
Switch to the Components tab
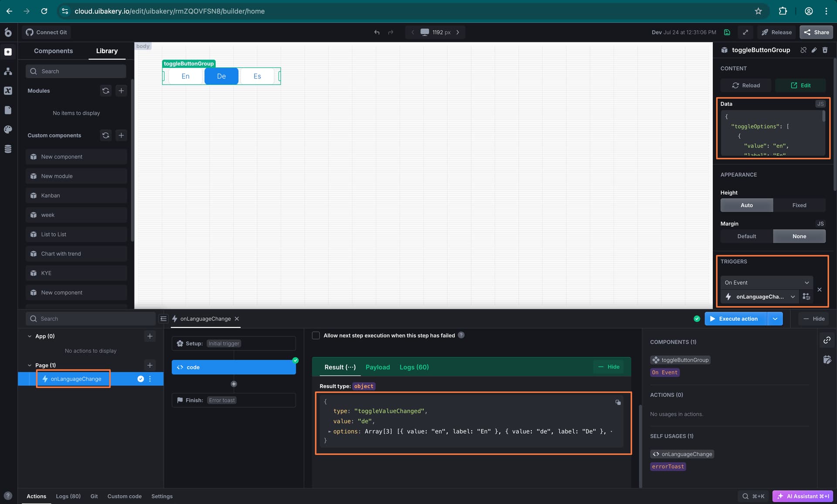(53, 51)
